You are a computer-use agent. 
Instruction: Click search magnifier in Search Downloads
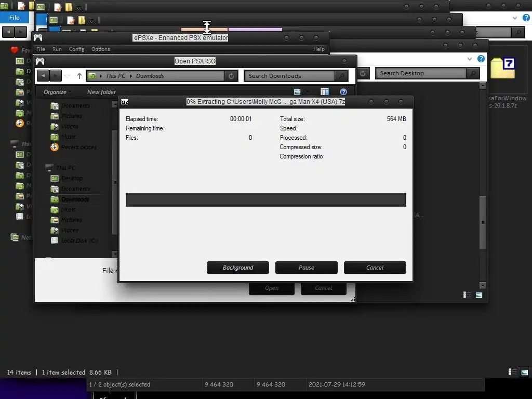coord(342,76)
